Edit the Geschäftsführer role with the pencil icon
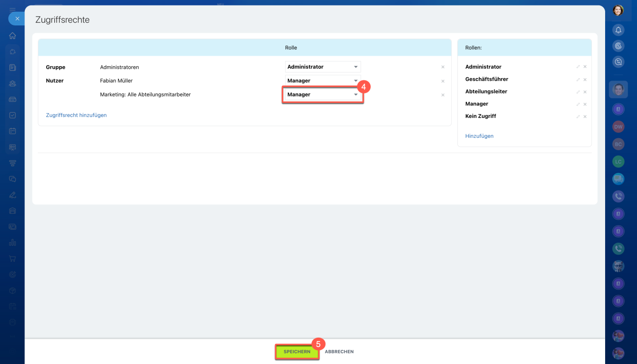Viewport: 637px width, 364px height. coord(578,79)
